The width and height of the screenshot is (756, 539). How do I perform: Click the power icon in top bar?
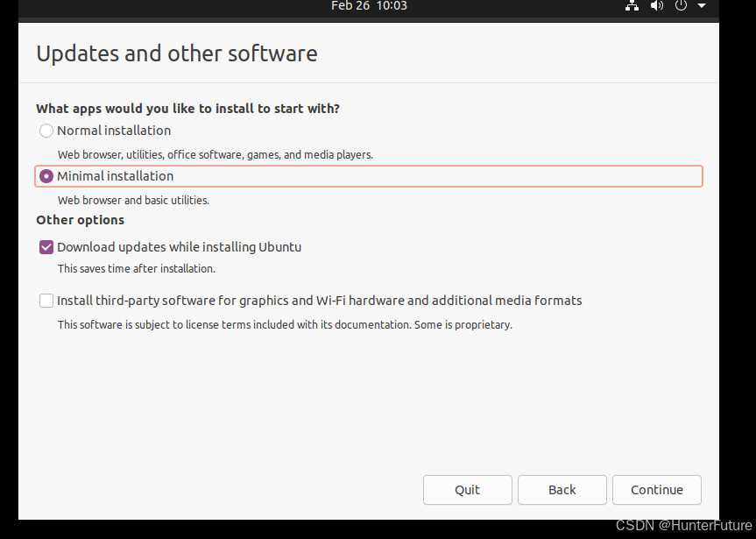pos(681,6)
